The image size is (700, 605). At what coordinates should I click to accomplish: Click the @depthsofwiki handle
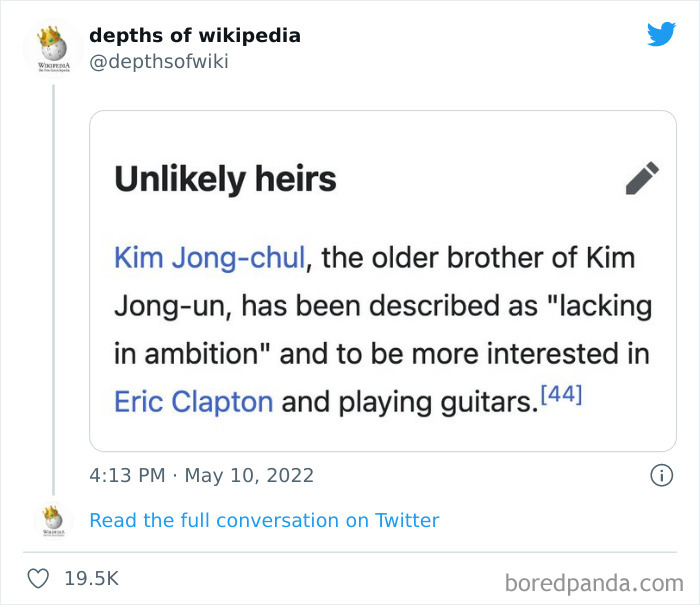[x=159, y=62]
